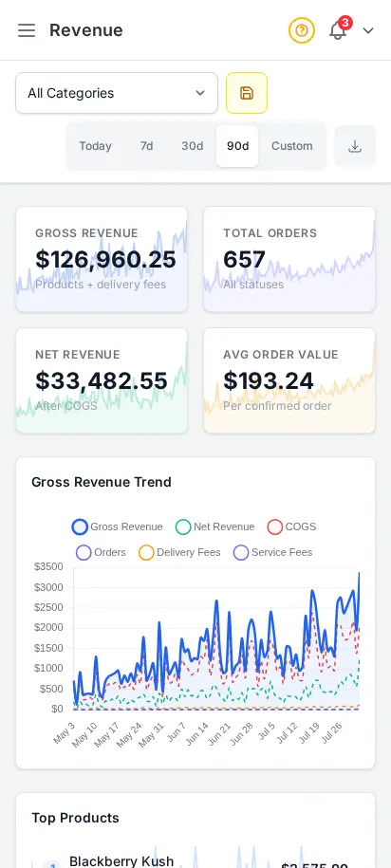This screenshot has width=391, height=868.
Task: Open the Gross Revenue card
Action: 102,259
